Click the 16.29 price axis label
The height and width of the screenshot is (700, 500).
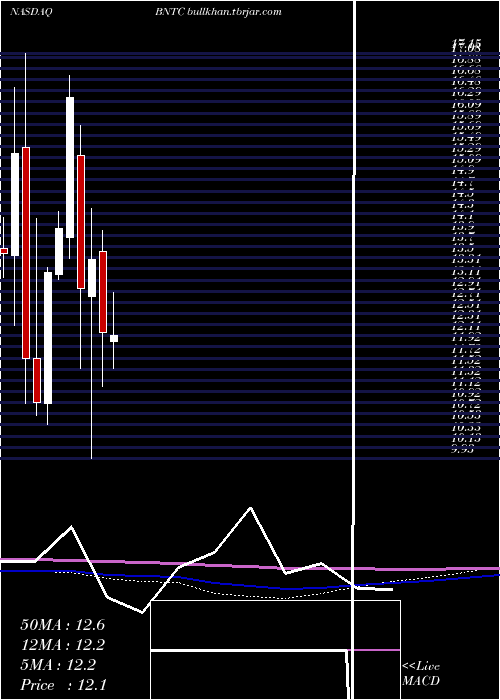(x=466, y=93)
